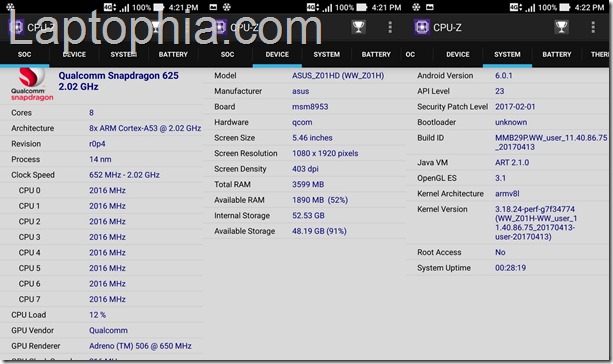
Task: Select SOC tab on the screen listing Model
Action: (227, 54)
